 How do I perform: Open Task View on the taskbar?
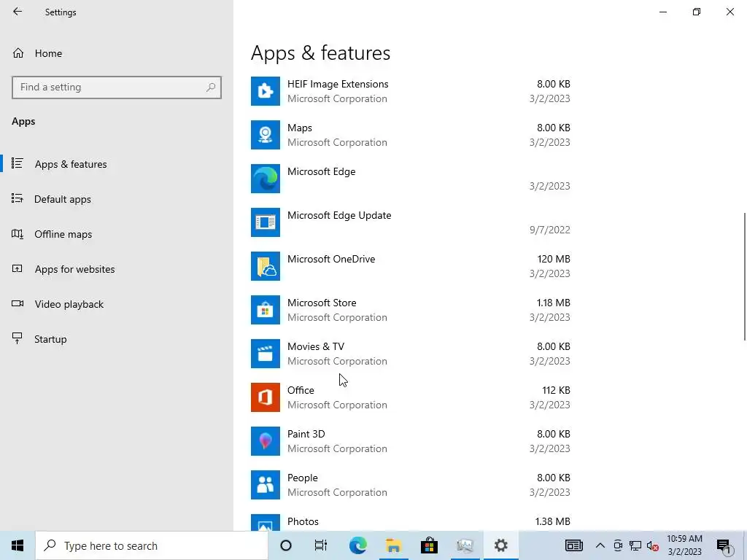point(321,545)
